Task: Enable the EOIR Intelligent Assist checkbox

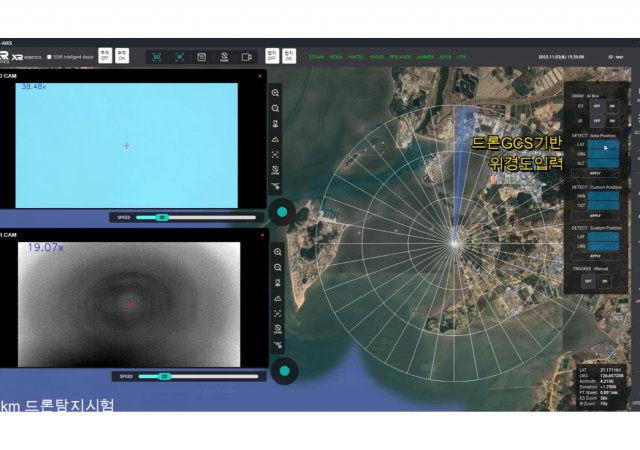Action: pos(49,57)
